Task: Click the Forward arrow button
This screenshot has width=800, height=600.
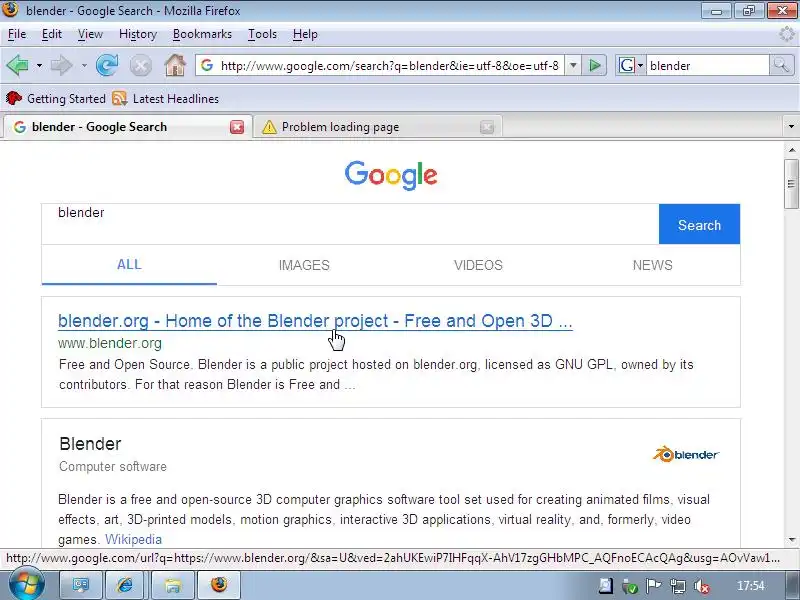Action: tap(61, 65)
